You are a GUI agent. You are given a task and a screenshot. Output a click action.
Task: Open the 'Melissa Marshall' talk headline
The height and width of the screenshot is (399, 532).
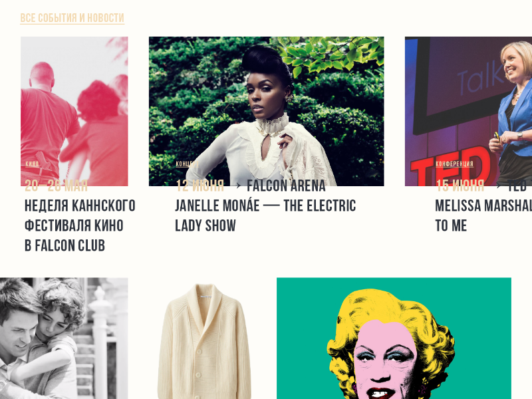pyautogui.click(x=483, y=215)
